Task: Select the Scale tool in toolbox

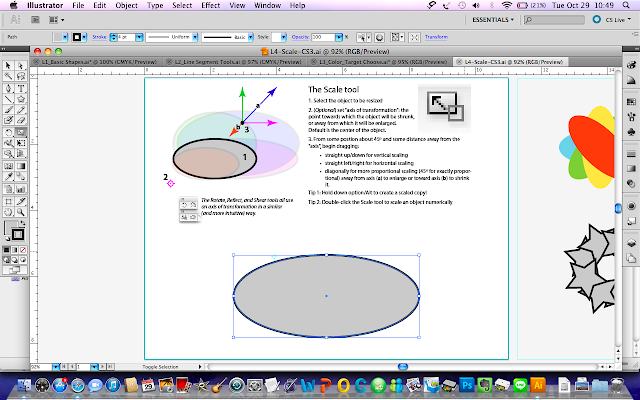Action: (x=21, y=132)
